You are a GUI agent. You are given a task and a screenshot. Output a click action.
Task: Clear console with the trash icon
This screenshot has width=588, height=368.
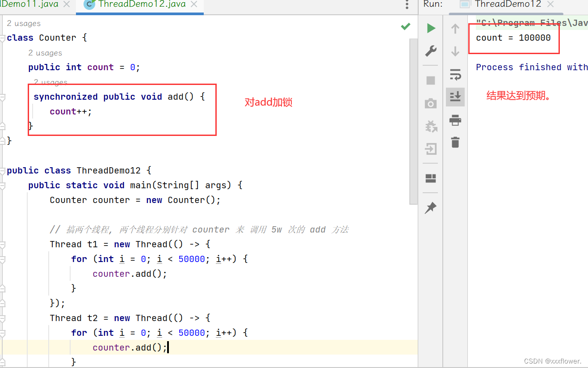coord(455,142)
